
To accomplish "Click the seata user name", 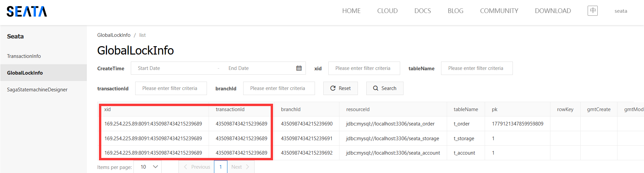I will click(x=621, y=11).
